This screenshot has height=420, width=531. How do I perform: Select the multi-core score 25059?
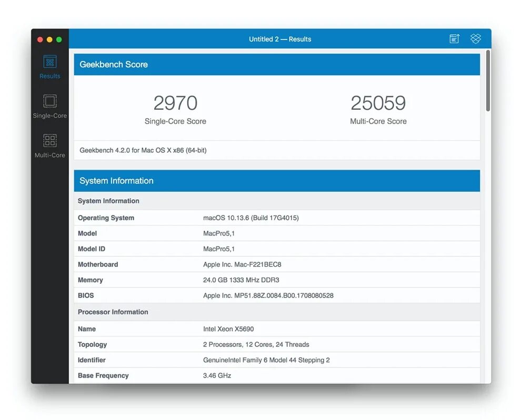click(x=378, y=103)
